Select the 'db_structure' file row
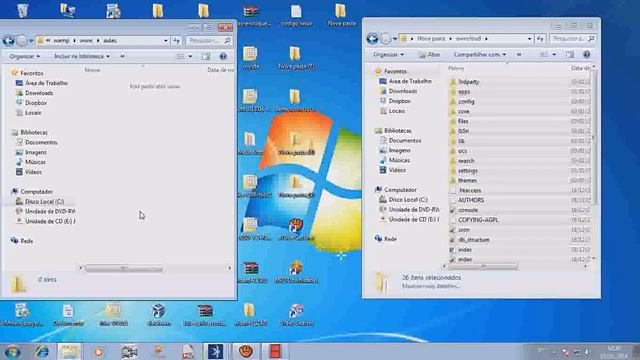The height and width of the screenshot is (360, 640). coord(519,240)
